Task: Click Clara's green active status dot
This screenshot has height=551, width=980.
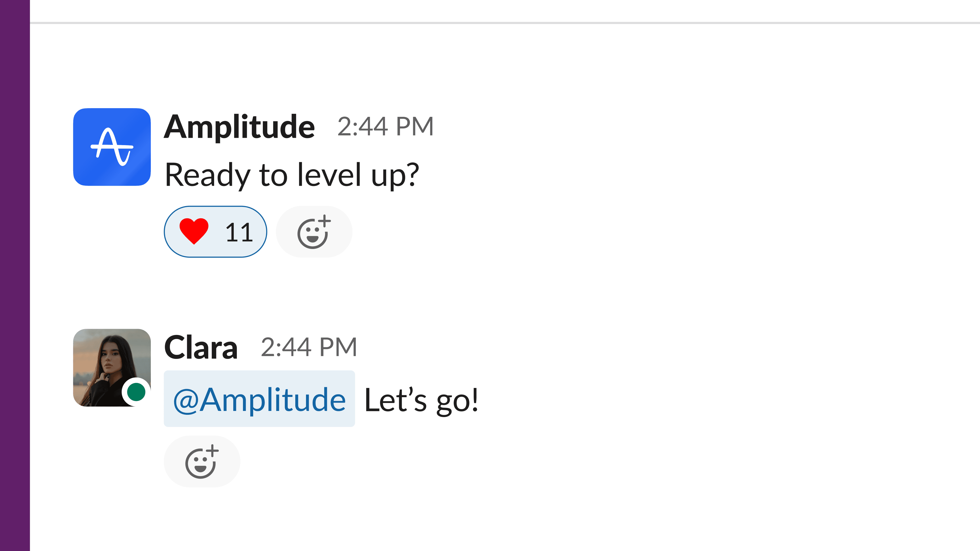Action: [x=136, y=392]
